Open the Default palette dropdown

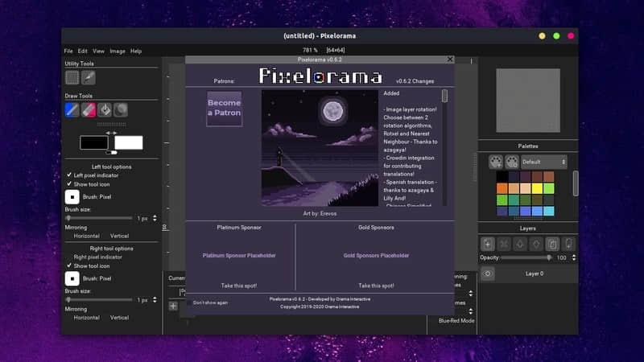pos(544,162)
